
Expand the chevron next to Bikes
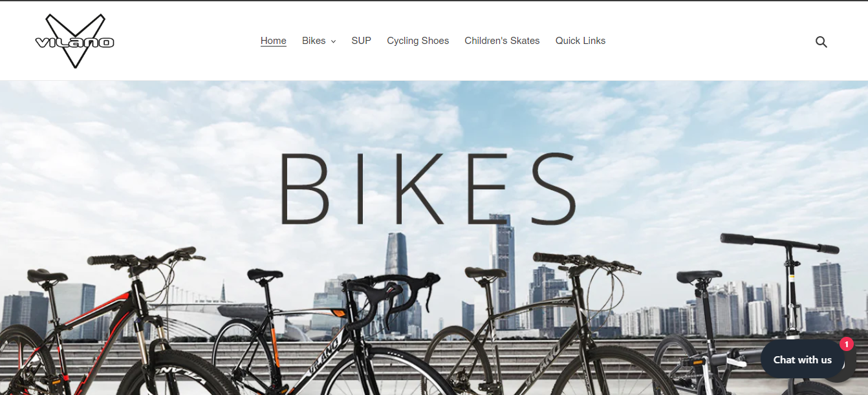tap(333, 41)
